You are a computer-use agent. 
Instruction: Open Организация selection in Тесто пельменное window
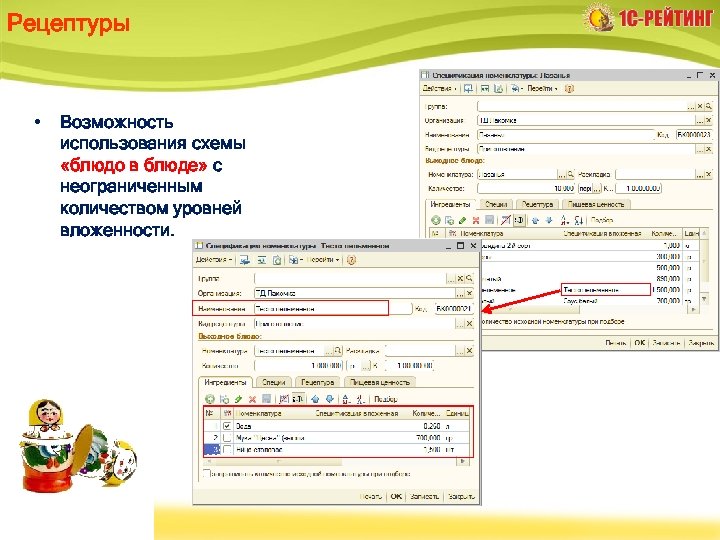(460, 293)
